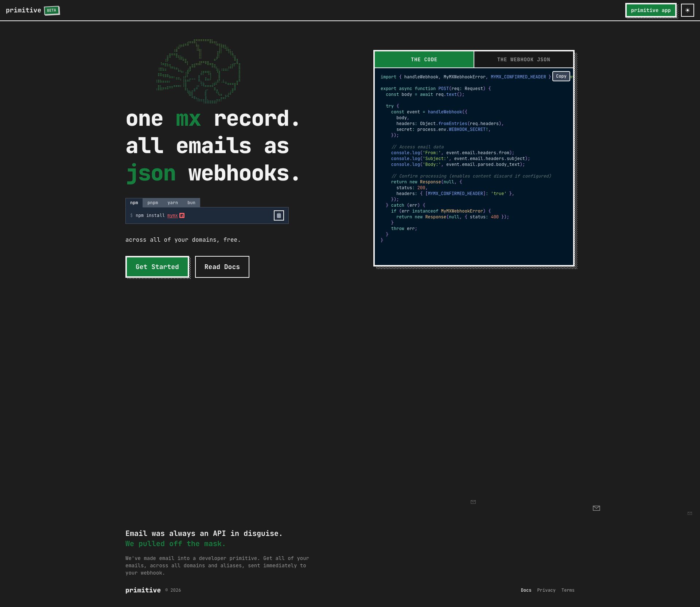This screenshot has width=700, height=607.
Task: Switch to THE WEBHOOK JSON tab
Action: (x=523, y=59)
